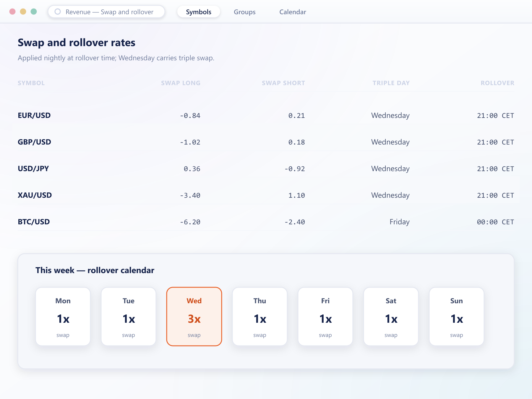Select the BTC/USD symbol row
Image resolution: width=532 pixels, height=399 pixels.
(266, 222)
